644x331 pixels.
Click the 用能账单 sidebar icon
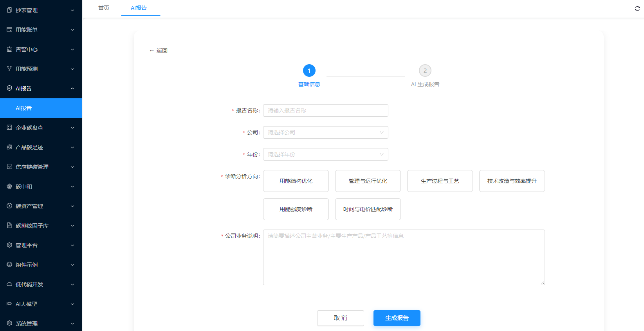pos(9,30)
